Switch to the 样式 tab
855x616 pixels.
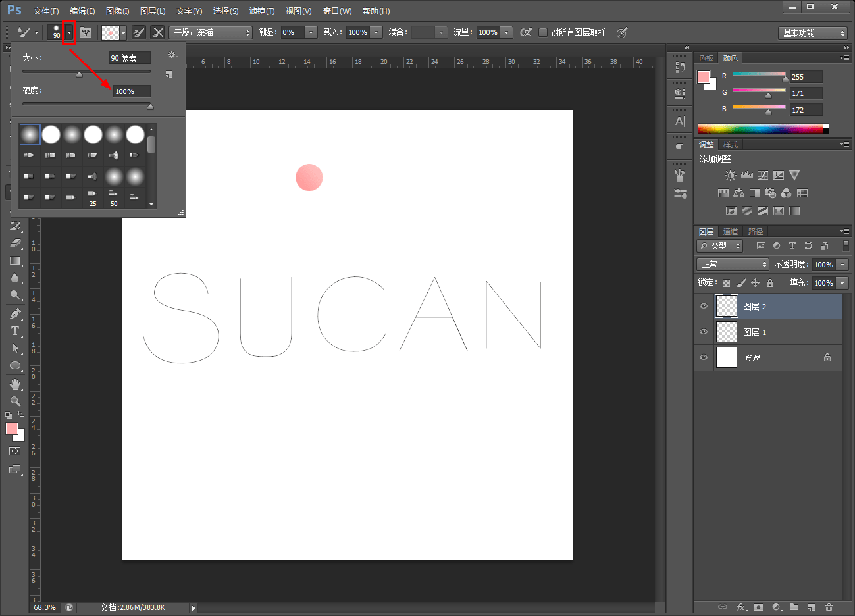tap(731, 145)
